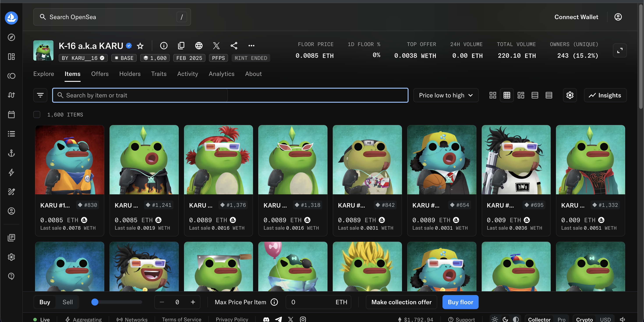This screenshot has width=644, height=322.
Task: Open the Activity list icon in sidebar
Action: 11,134
